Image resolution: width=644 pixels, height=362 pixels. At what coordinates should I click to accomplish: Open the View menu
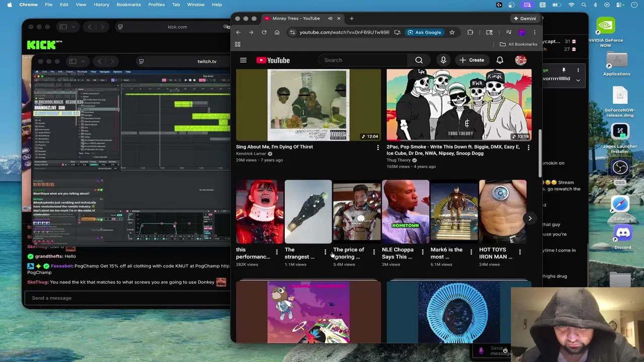(x=80, y=5)
